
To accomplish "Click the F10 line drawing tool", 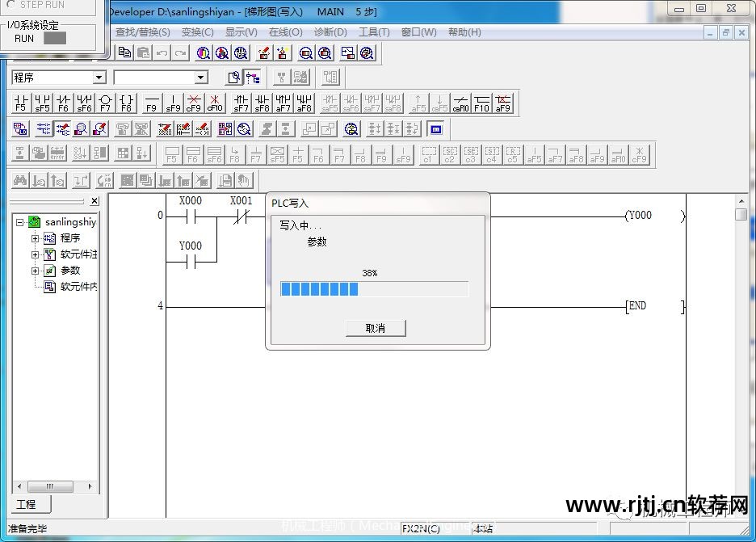I will [x=481, y=103].
